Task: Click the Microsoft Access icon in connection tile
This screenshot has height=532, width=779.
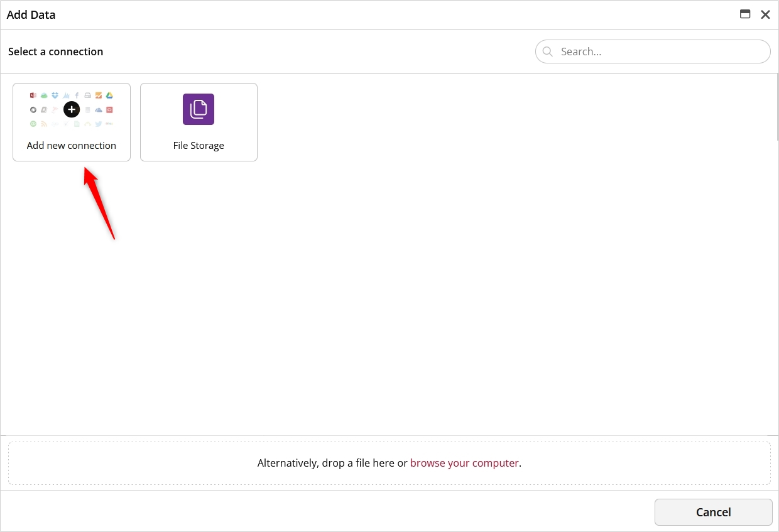Action: pos(33,95)
